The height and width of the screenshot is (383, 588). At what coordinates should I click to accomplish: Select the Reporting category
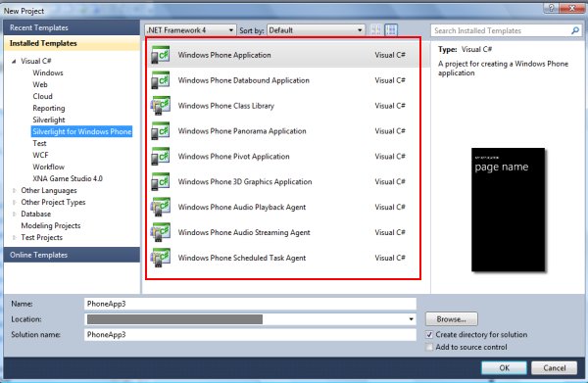pyautogui.click(x=49, y=109)
